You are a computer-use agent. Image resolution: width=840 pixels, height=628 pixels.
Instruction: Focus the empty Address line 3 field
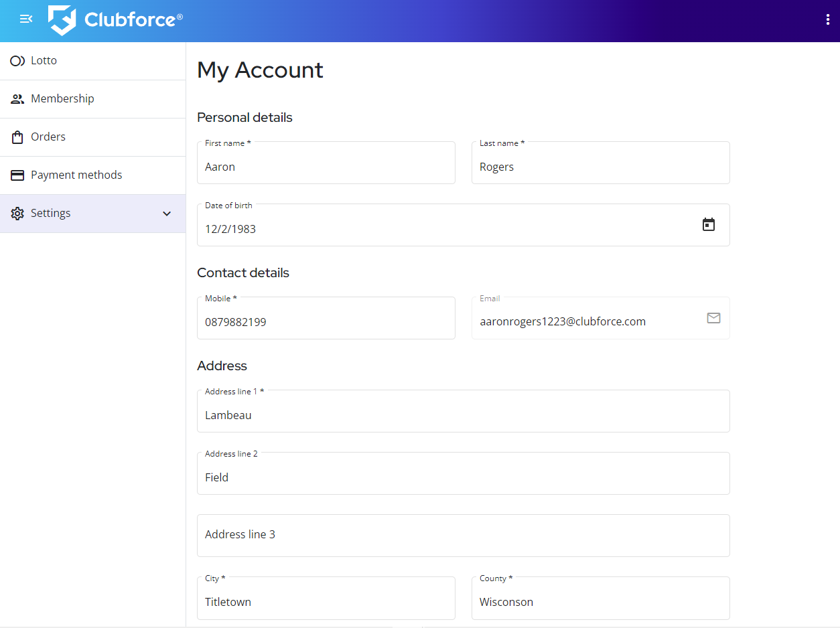click(x=463, y=535)
